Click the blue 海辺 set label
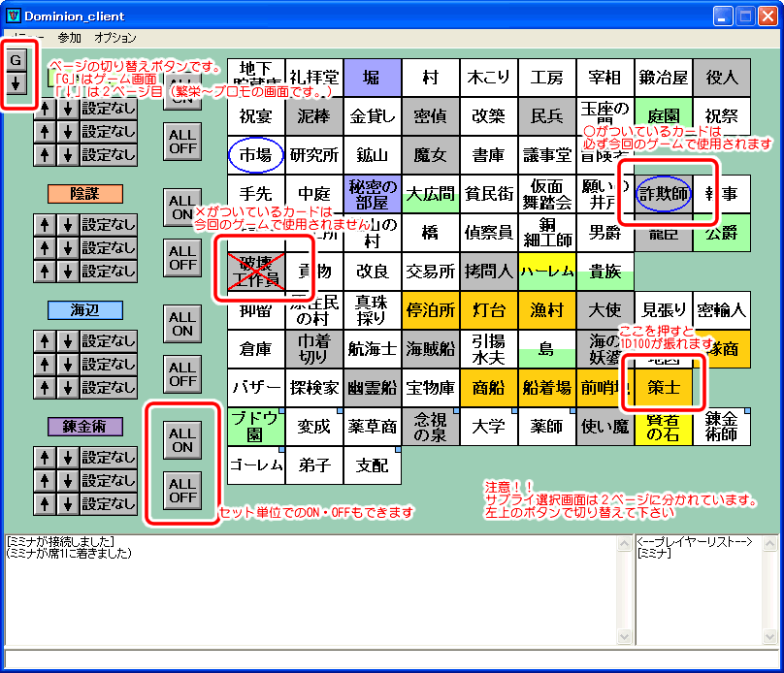This screenshot has height=673, width=784. tap(85, 310)
